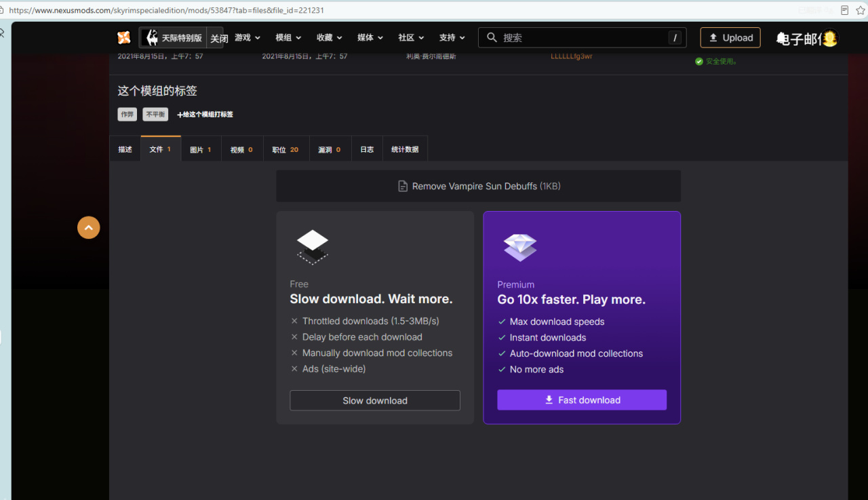This screenshot has width=868, height=500.
Task: Open the 职位 tab
Action: point(285,149)
